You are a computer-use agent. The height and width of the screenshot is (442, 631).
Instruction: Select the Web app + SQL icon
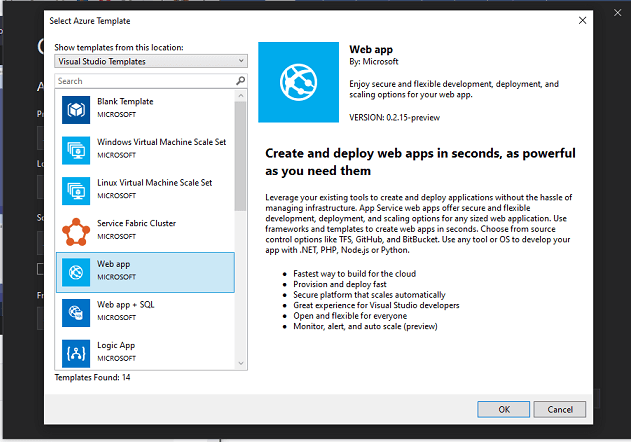(x=76, y=313)
